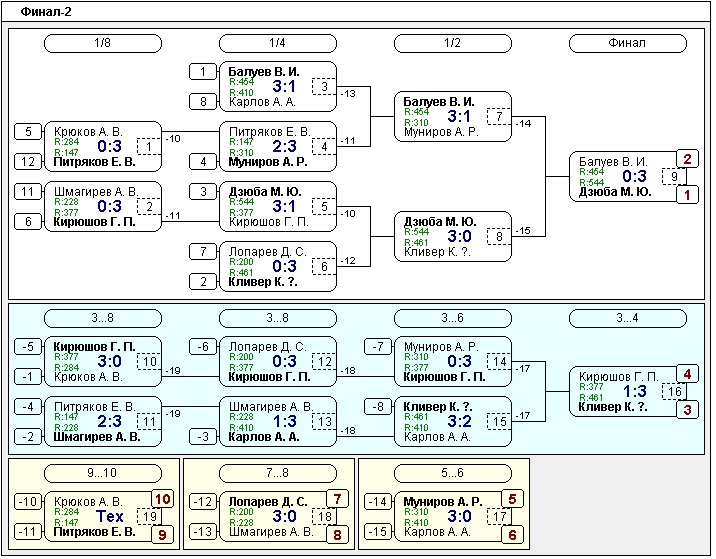Select the Финал-2 title tab
This screenshot has height=559, width=716.
pyautogui.click(x=46, y=11)
